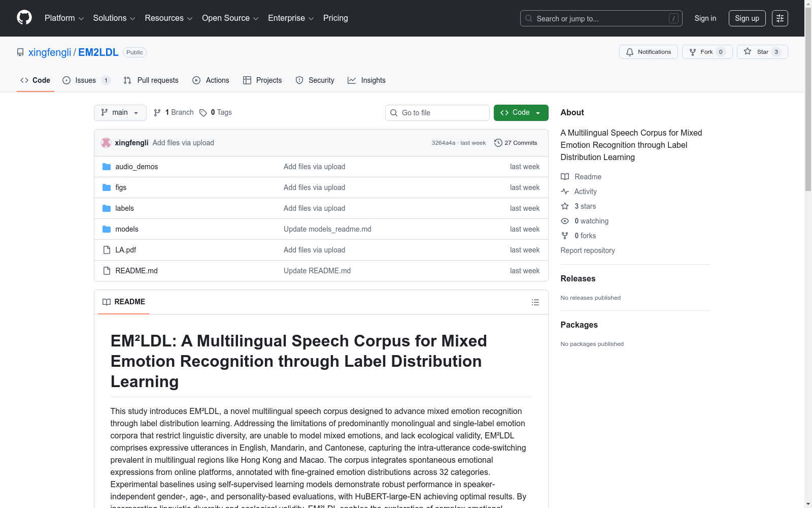Open the audio_demos folder name
The image size is (812, 508).
click(137, 167)
